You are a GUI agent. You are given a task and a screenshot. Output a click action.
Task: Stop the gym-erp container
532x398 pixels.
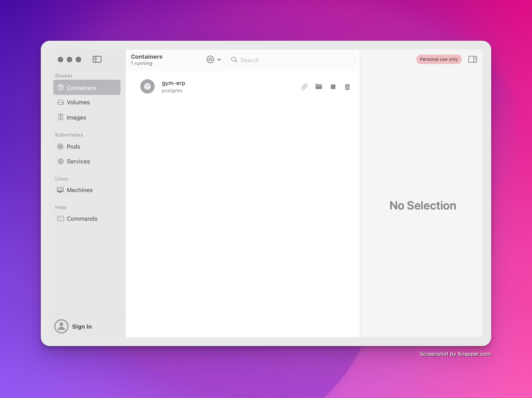pos(333,87)
